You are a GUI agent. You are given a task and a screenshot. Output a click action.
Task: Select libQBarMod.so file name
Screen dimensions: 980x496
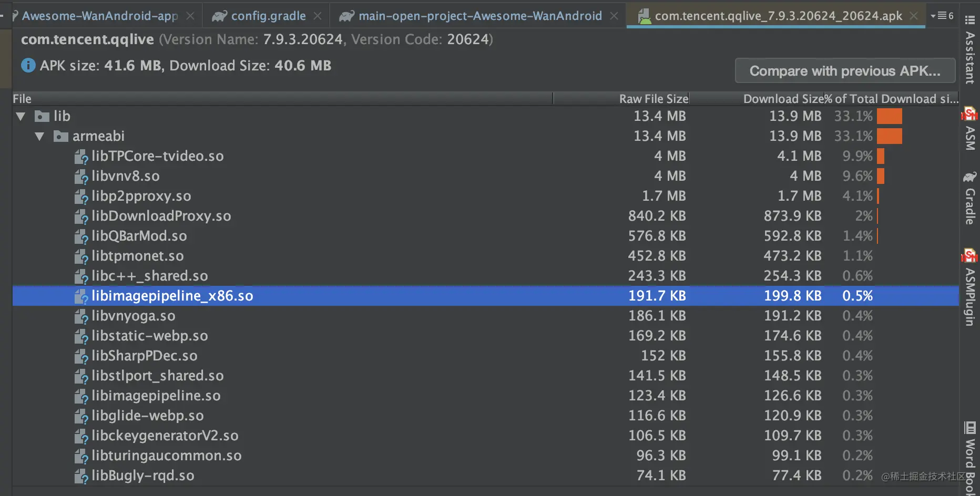pyautogui.click(x=139, y=236)
